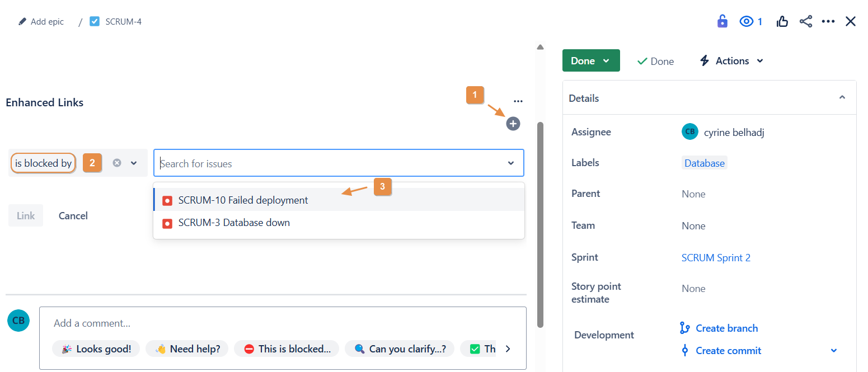Open the Done status dropdown

click(x=590, y=60)
